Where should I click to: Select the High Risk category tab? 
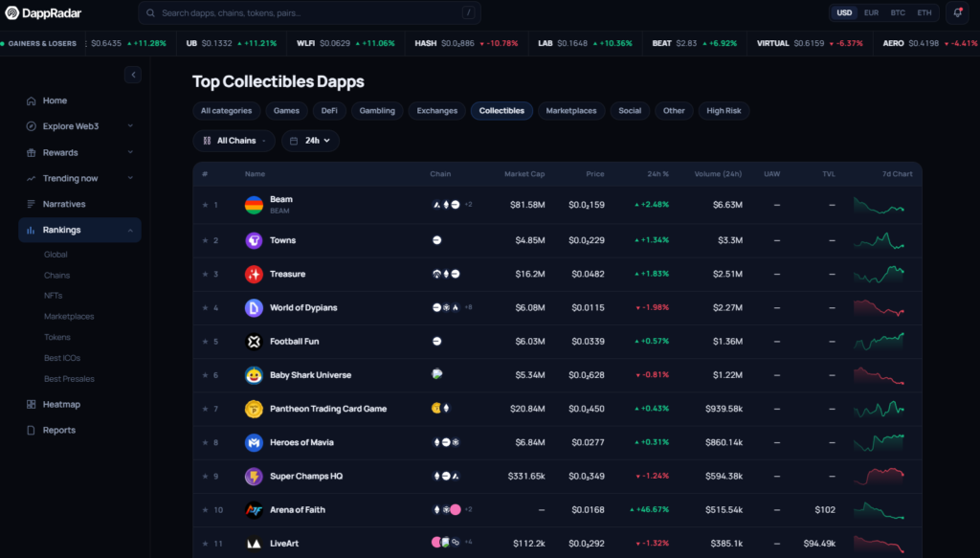coord(724,111)
